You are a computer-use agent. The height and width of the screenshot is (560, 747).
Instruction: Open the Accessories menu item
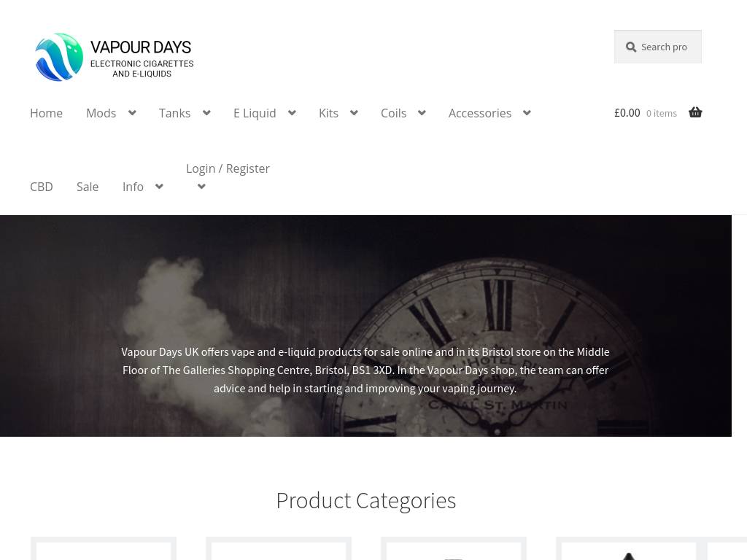(x=480, y=113)
